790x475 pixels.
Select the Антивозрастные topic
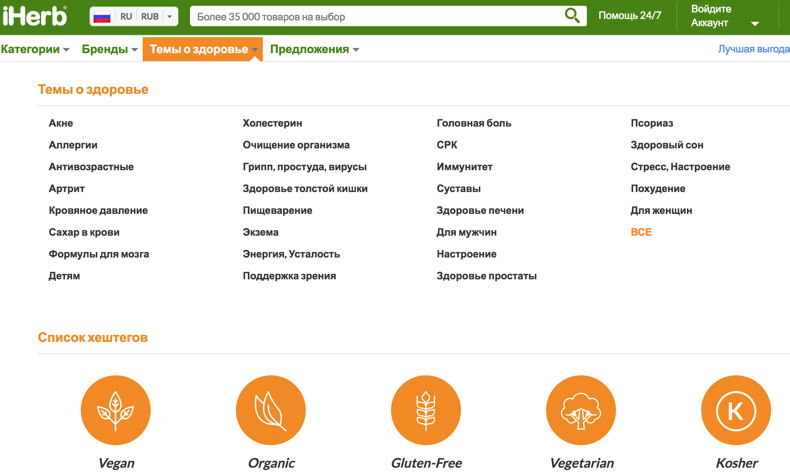[91, 167]
